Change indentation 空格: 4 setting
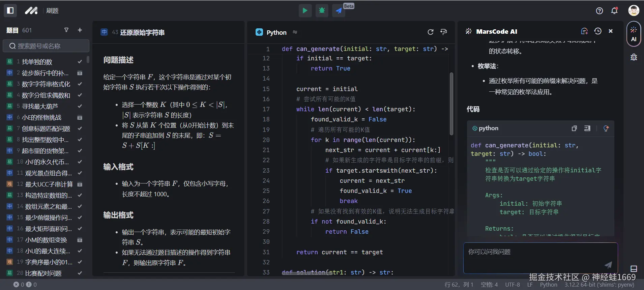The width and height of the screenshot is (644, 290). coord(489,285)
